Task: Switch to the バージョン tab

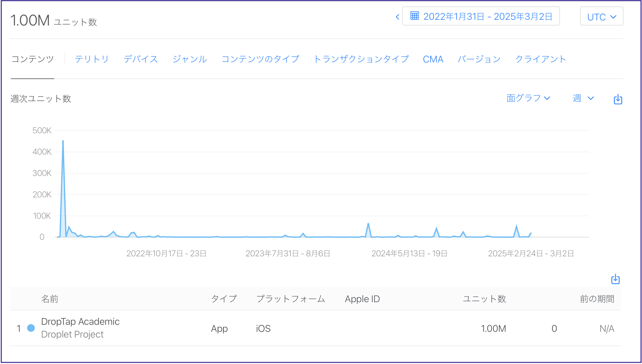Action: (479, 59)
